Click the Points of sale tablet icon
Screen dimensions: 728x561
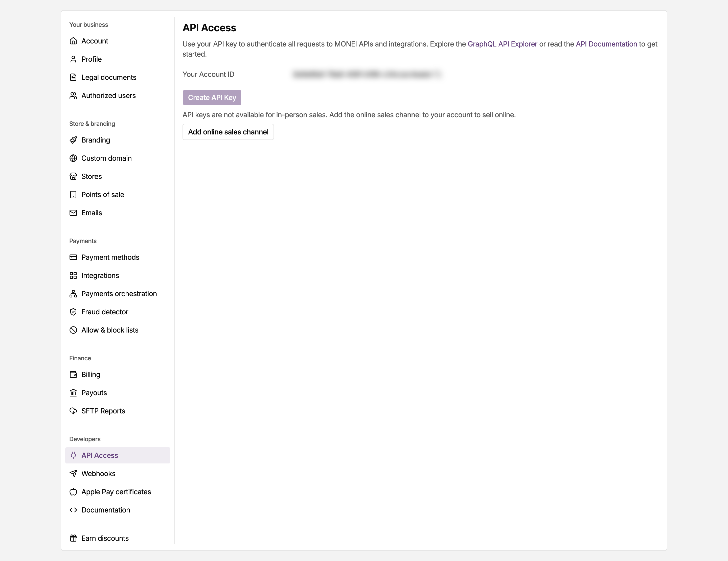[x=73, y=195]
